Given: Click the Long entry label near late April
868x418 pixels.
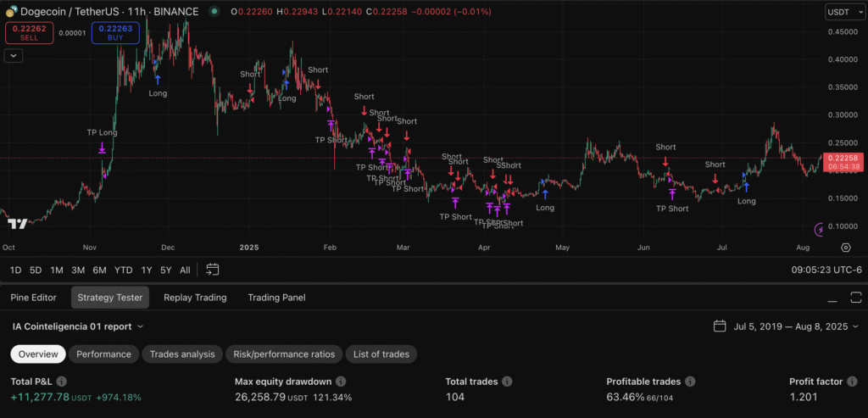Looking at the screenshot, I should (545, 208).
